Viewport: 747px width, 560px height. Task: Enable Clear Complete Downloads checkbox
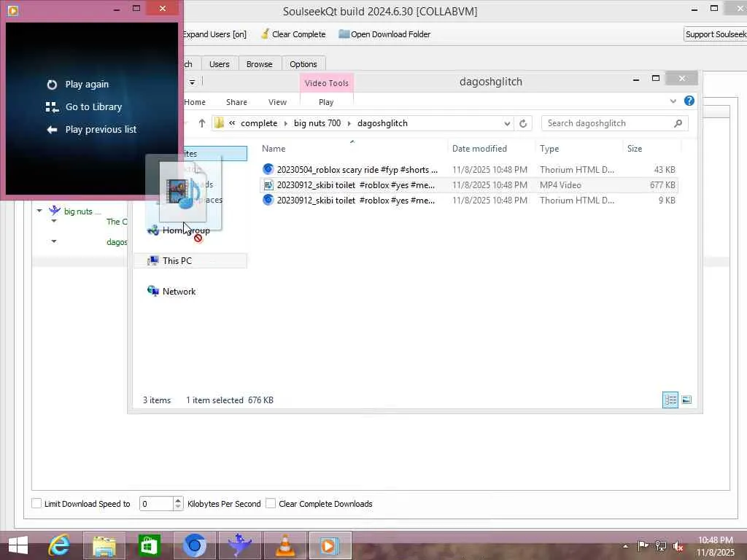pos(271,503)
